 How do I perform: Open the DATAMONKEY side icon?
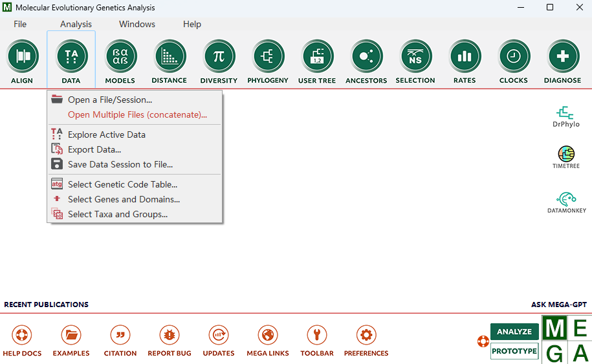(566, 202)
